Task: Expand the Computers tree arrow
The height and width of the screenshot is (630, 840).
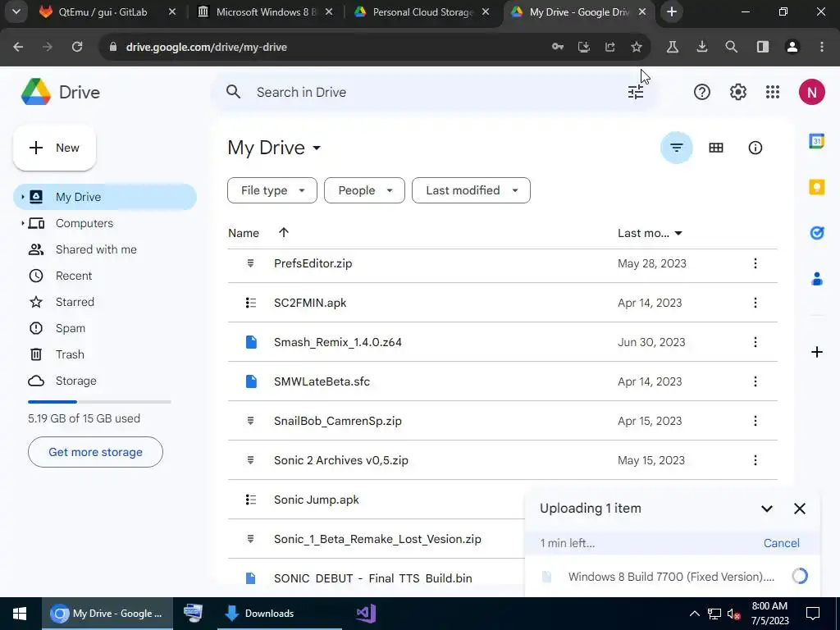Action: (22, 223)
